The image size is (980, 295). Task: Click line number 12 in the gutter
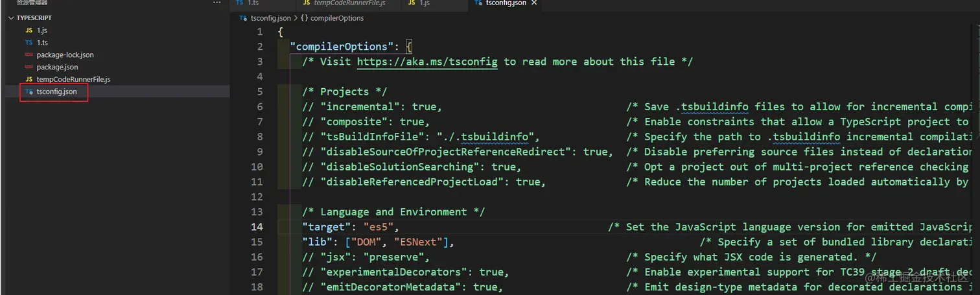coord(257,196)
